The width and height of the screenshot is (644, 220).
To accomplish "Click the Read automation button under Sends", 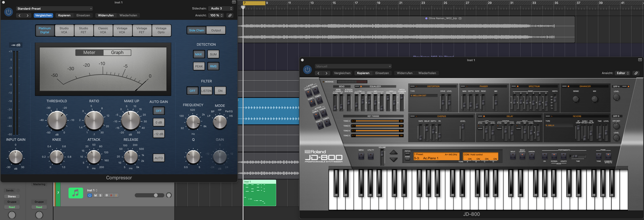I will (x=11, y=206).
